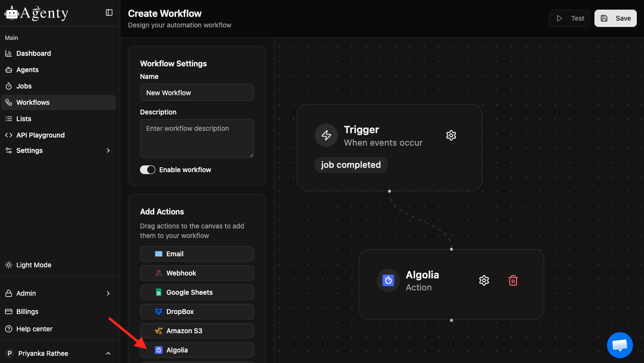Viewport: 644px width, 363px height.
Task: Open the API Playground page
Action: coord(40,135)
